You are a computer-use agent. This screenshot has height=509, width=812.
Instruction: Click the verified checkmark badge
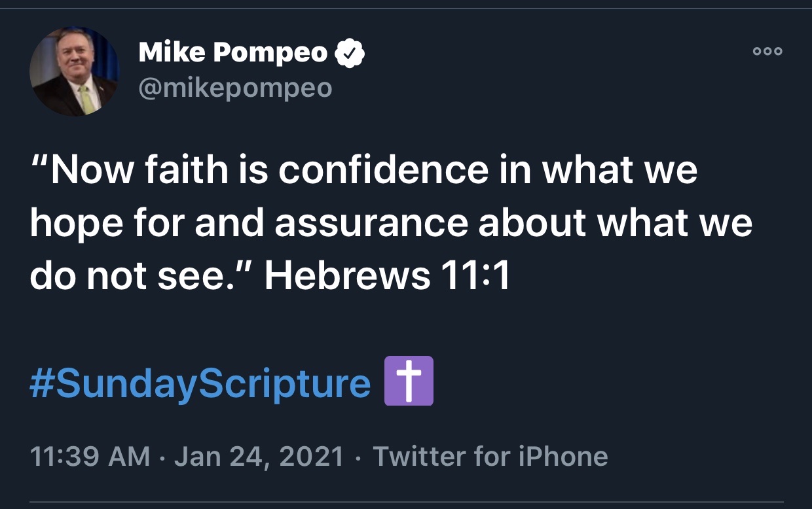coord(350,54)
